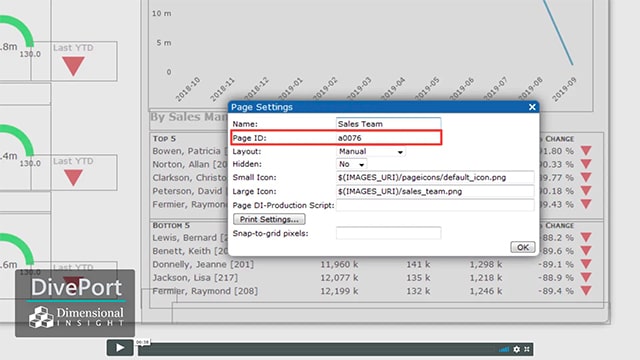The height and width of the screenshot is (360, 640).
Task: Open the Hidden dropdown set to No
Action: tap(351, 164)
